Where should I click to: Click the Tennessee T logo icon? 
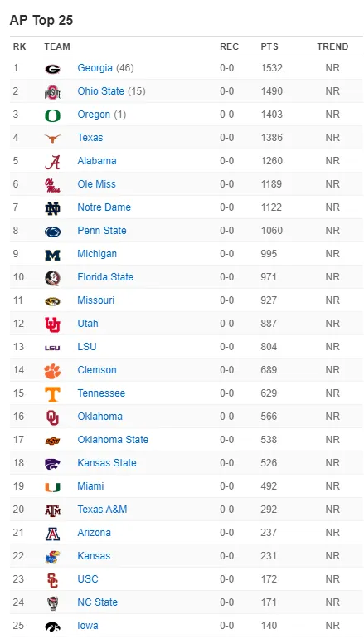(52, 394)
